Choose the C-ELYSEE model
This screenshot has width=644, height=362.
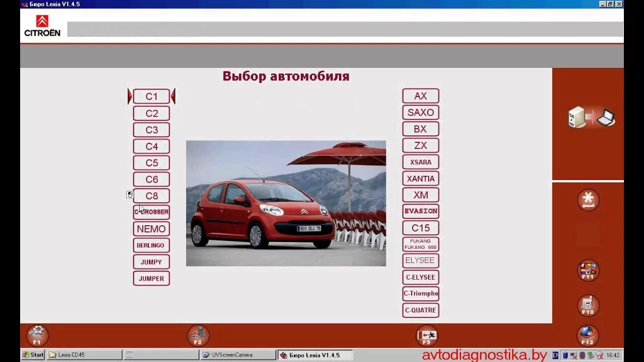tap(421, 278)
